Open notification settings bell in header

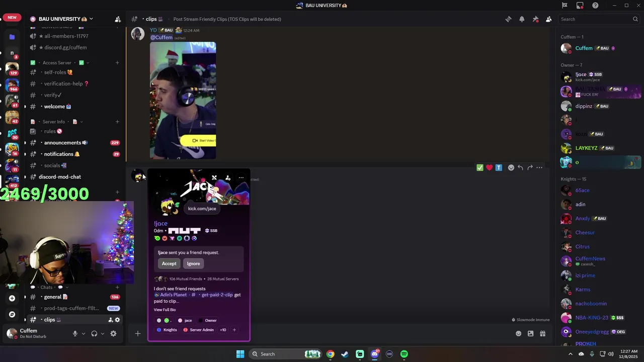pos(522,19)
